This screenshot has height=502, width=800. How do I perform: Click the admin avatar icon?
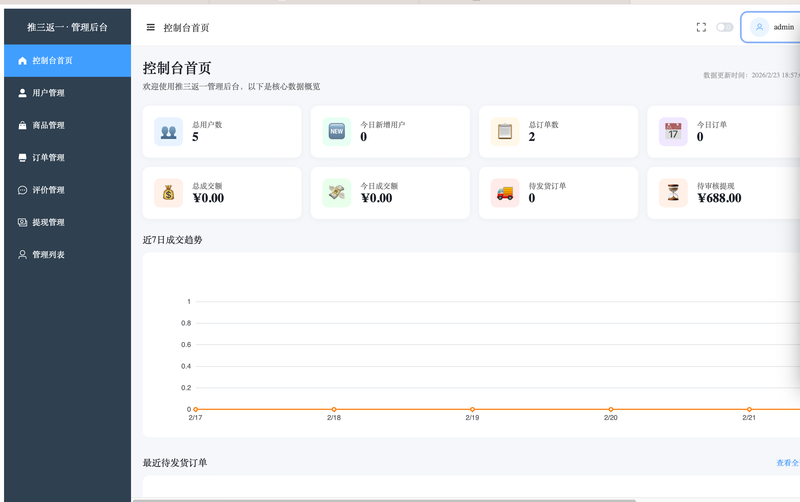(x=759, y=28)
